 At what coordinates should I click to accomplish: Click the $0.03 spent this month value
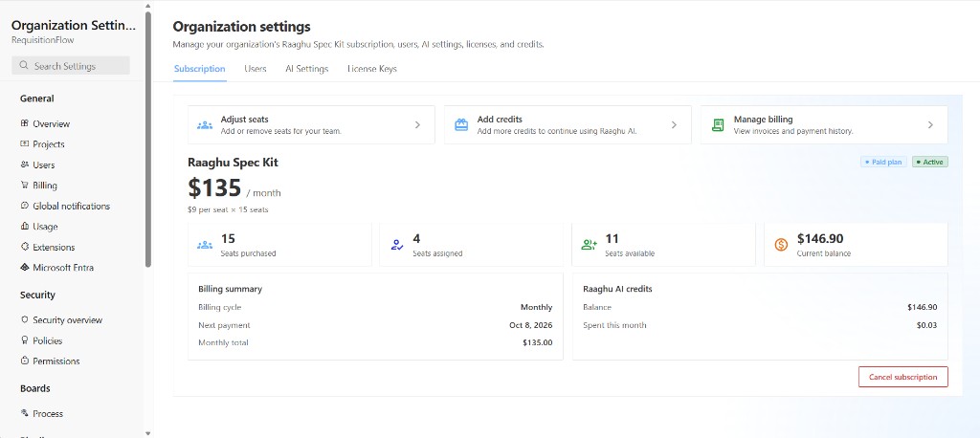[926, 325]
